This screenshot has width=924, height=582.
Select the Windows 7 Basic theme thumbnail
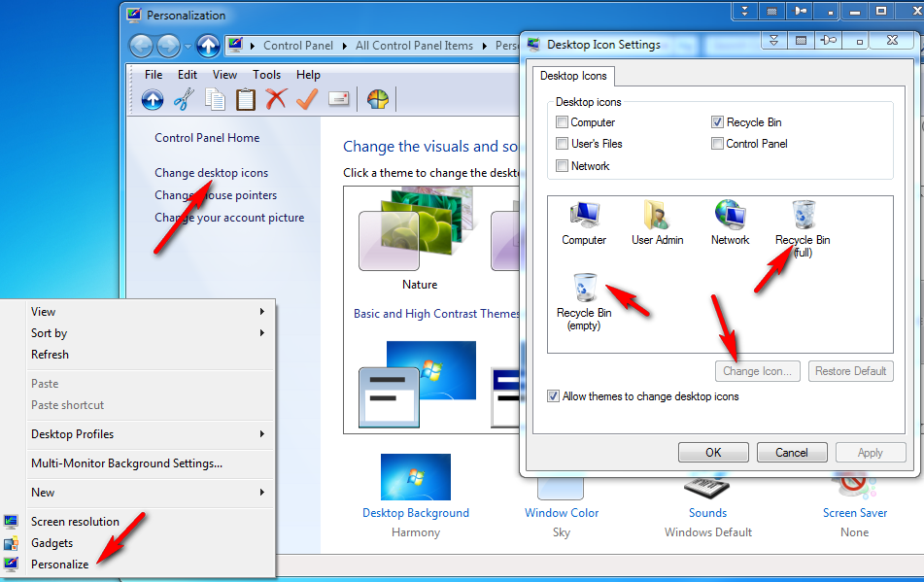[x=417, y=384]
